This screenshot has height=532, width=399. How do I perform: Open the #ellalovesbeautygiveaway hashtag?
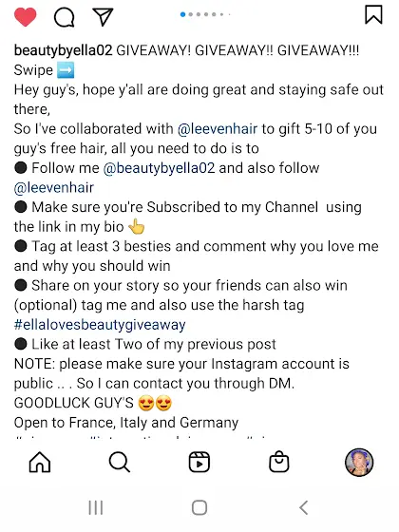pyautogui.click(x=100, y=325)
